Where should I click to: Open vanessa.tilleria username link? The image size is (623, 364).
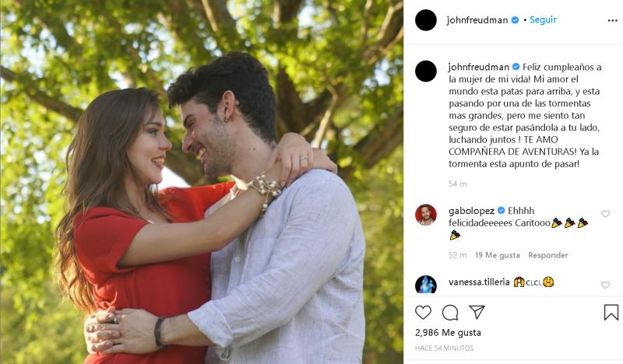[479, 282]
